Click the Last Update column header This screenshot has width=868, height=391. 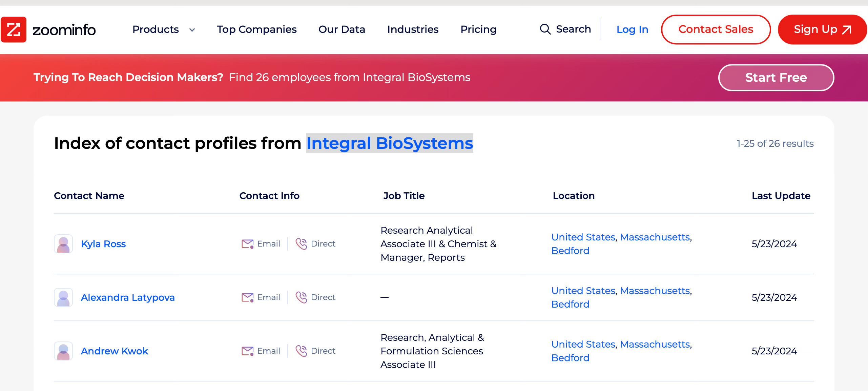click(x=781, y=196)
